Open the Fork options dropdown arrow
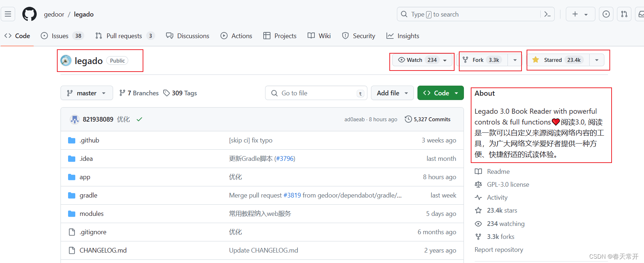The width and height of the screenshot is (644, 263). pyautogui.click(x=515, y=60)
